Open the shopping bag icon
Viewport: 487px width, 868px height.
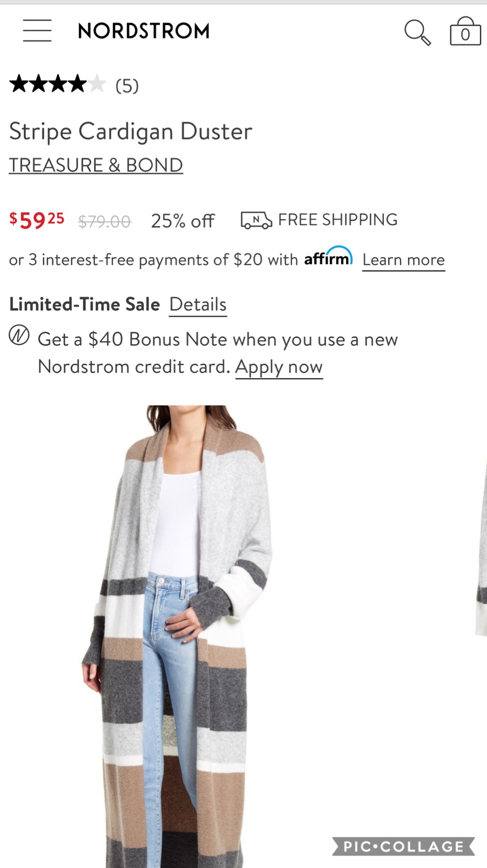click(x=465, y=32)
